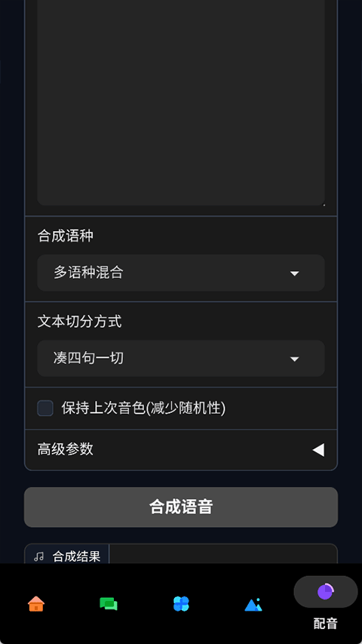Click the music note icon beside 合成结果

click(x=38, y=557)
